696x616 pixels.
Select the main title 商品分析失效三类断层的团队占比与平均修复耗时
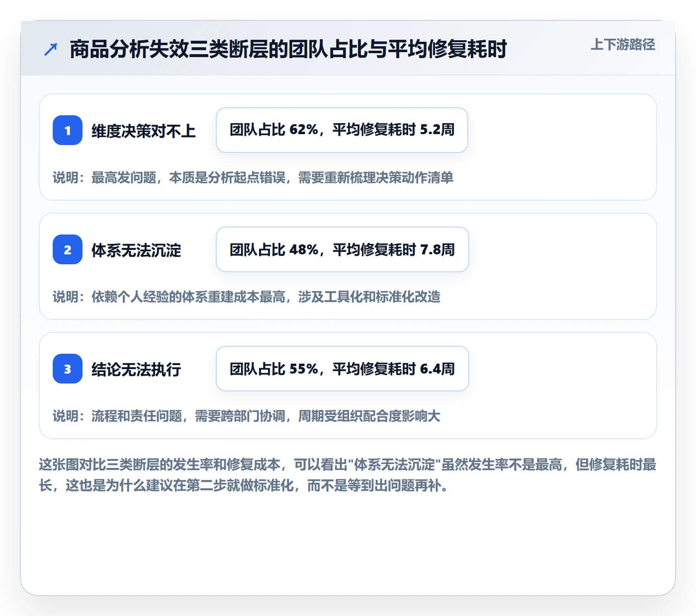tap(288, 49)
